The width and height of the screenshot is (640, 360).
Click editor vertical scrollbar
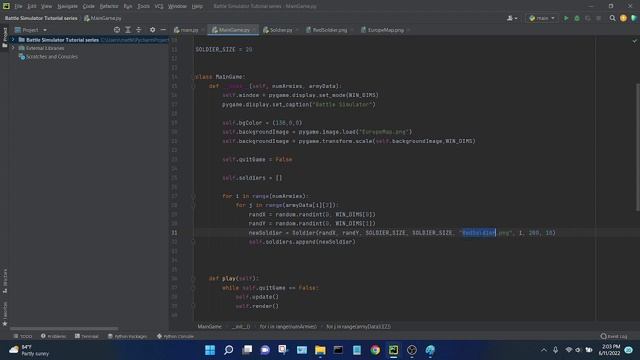pyautogui.click(x=638, y=147)
